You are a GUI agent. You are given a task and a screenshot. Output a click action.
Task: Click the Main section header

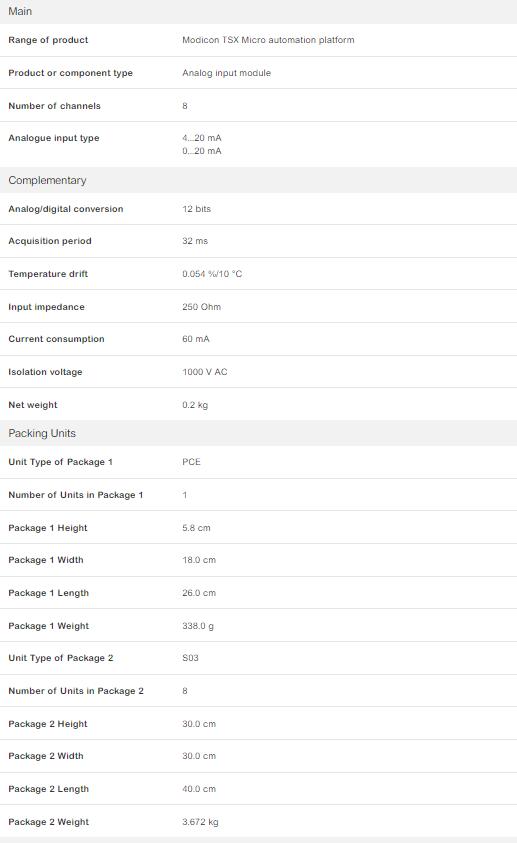(258, 11)
